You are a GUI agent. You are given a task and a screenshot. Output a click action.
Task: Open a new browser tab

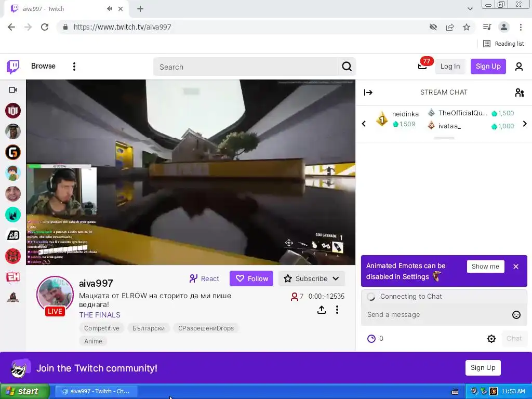pos(140,9)
